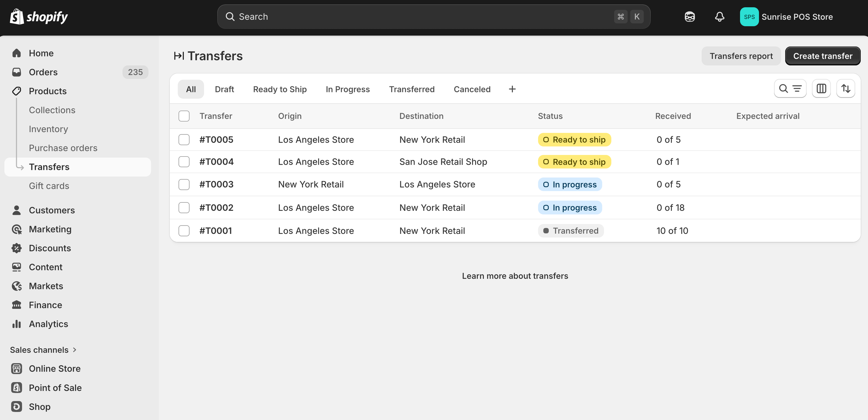
Task: Switch to the Ready to Ship tab
Action: 280,89
